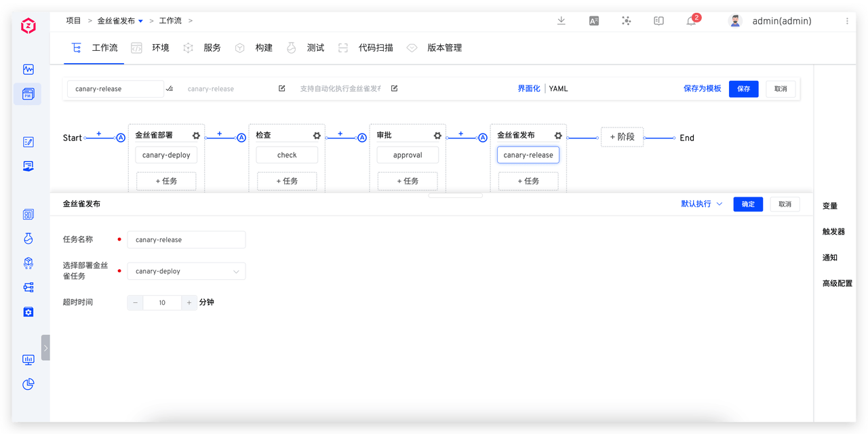Click the 保存为模板 link
868x434 pixels.
pos(702,88)
